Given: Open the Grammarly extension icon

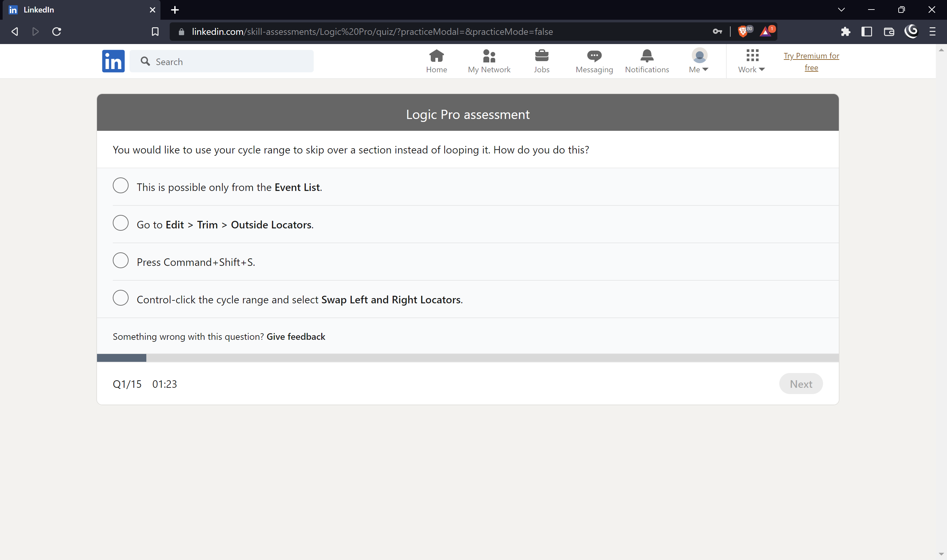Looking at the screenshot, I should click(911, 32).
